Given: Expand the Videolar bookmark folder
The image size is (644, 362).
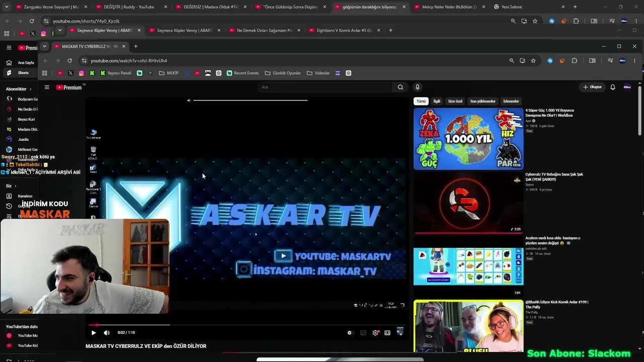Looking at the screenshot, I should click(x=318, y=73).
